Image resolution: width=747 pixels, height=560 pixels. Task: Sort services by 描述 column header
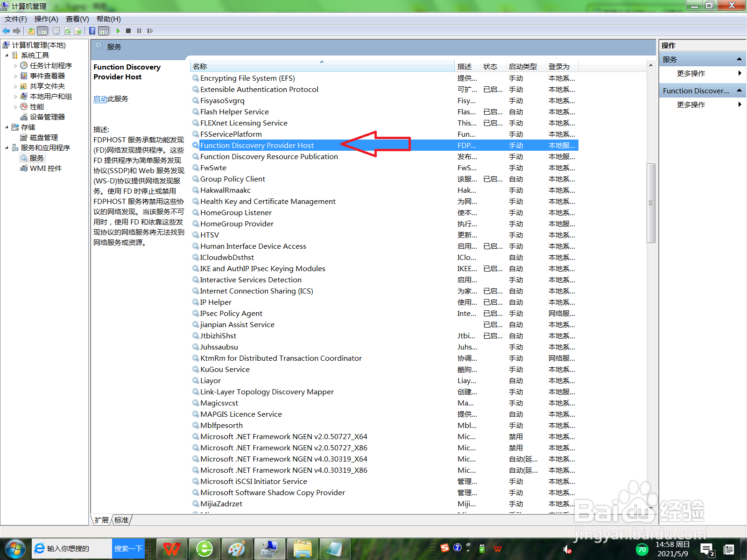click(468, 66)
